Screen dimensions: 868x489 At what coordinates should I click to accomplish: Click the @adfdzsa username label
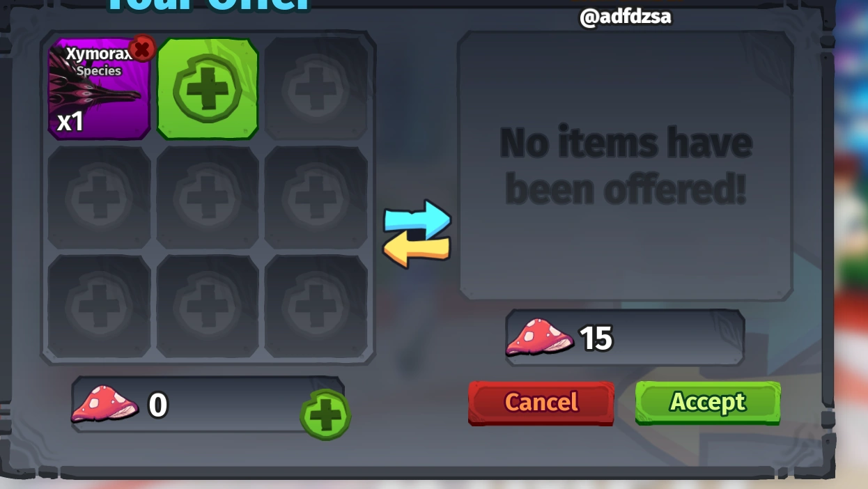(x=625, y=16)
